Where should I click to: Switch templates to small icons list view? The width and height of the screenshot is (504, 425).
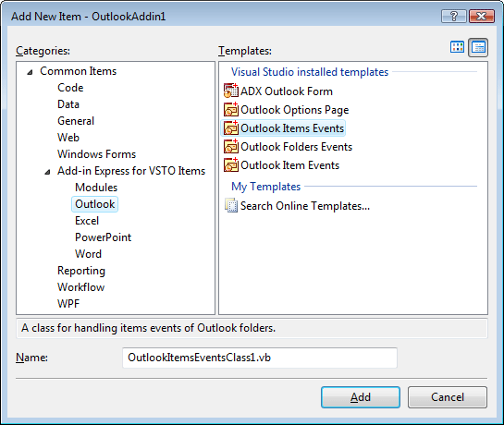tap(478, 47)
